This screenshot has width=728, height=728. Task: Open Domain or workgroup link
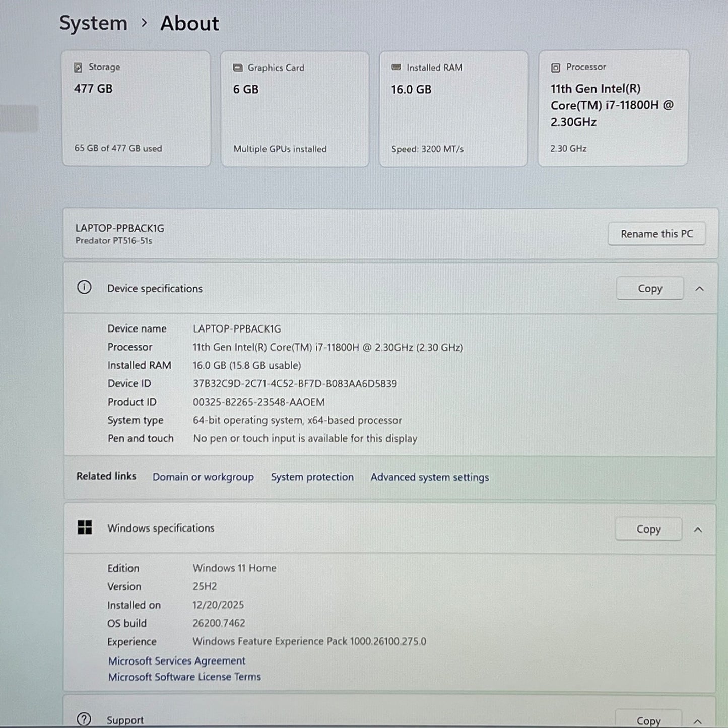click(x=203, y=477)
